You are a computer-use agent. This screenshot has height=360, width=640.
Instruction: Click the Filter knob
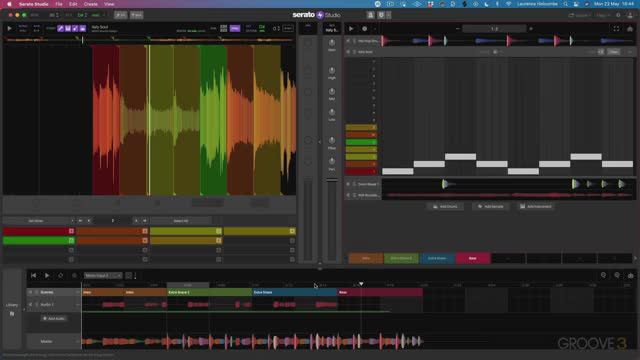(x=332, y=140)
